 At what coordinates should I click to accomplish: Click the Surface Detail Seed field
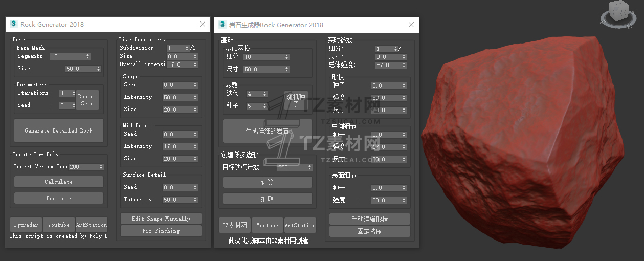177,187
